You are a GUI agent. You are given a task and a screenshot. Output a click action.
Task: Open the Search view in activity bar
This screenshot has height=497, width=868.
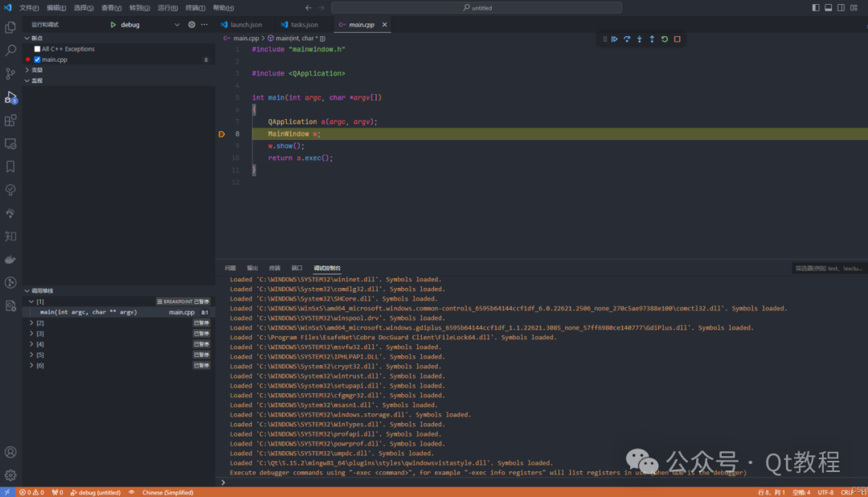click(10, 51)
